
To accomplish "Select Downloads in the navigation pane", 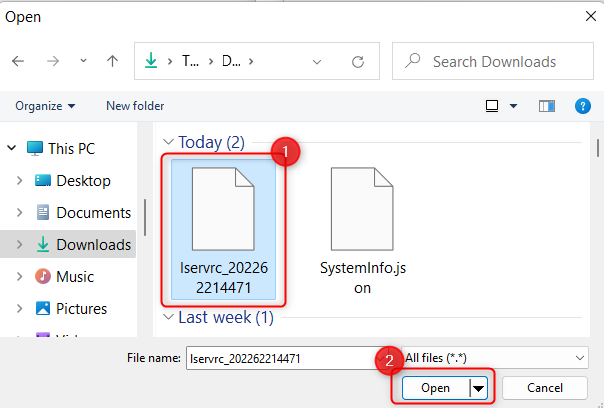I will point(93,245).
